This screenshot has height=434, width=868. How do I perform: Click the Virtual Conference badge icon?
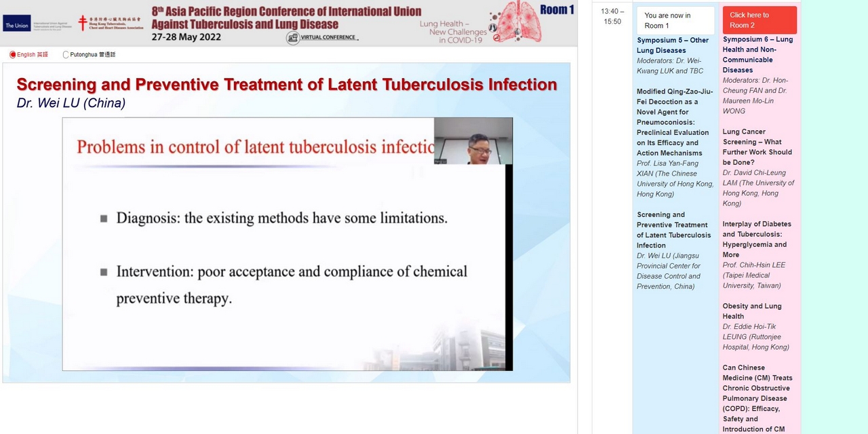click(x=293, y=38)
